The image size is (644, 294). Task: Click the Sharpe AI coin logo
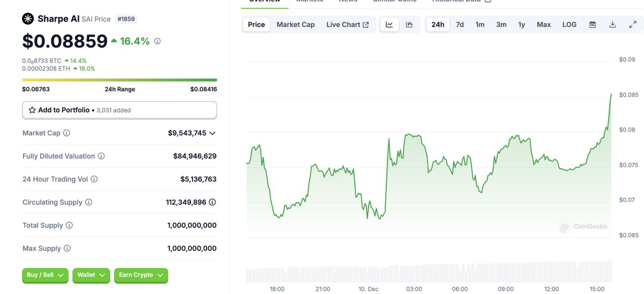(x=28, y=19)
